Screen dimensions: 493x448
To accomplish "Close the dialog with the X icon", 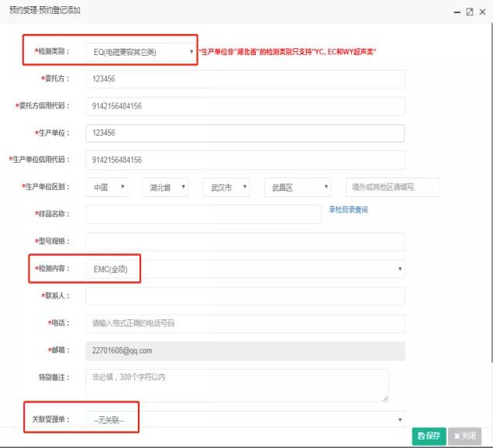I will point(482,12).
